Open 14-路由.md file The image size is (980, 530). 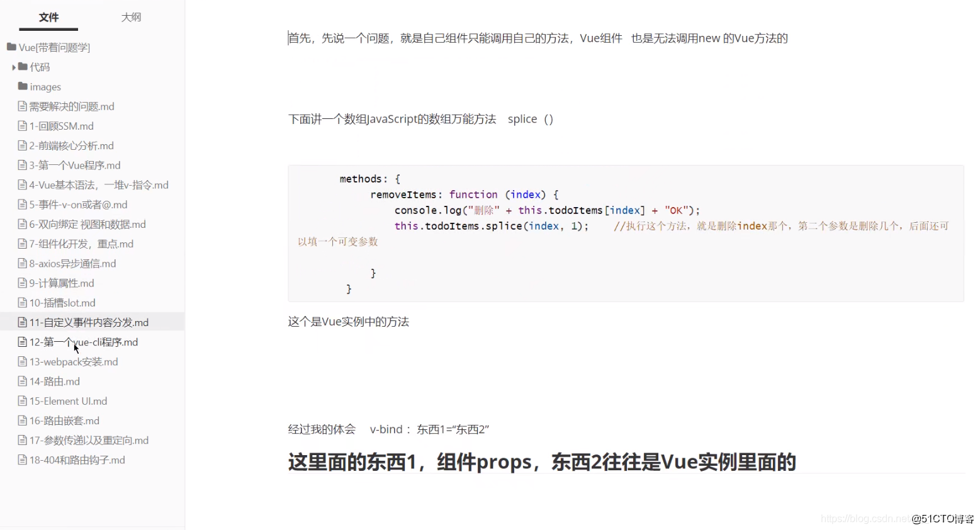pos(55,381)
